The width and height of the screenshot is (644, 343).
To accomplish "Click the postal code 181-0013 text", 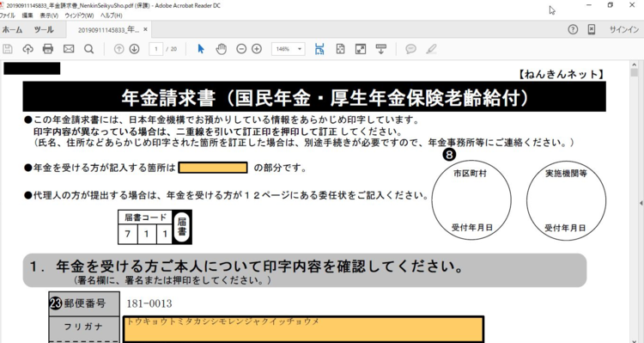I will point(149,303).
